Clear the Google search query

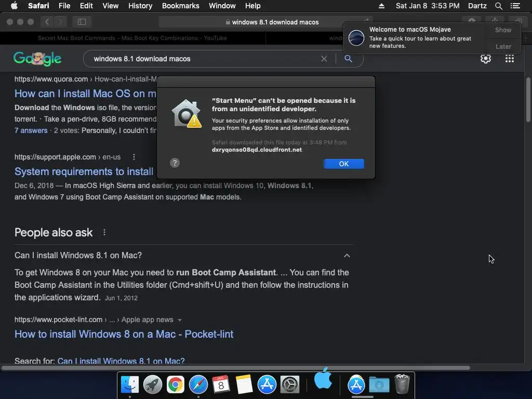(x=324, y=59)
